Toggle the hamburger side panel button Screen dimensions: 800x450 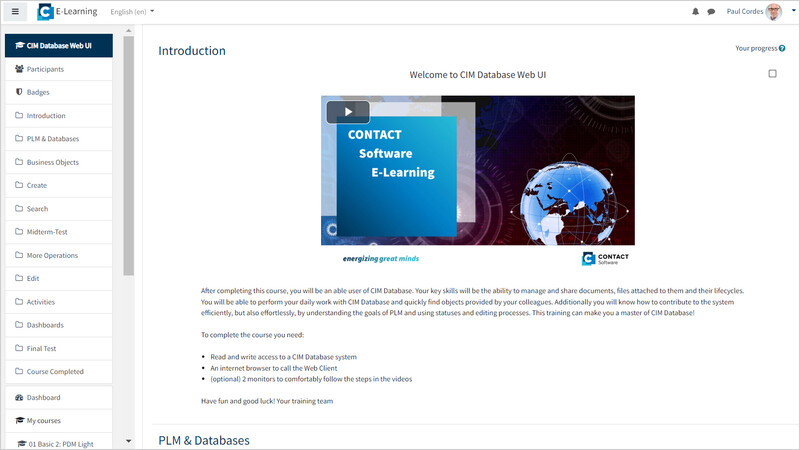(x=15, y=11)
